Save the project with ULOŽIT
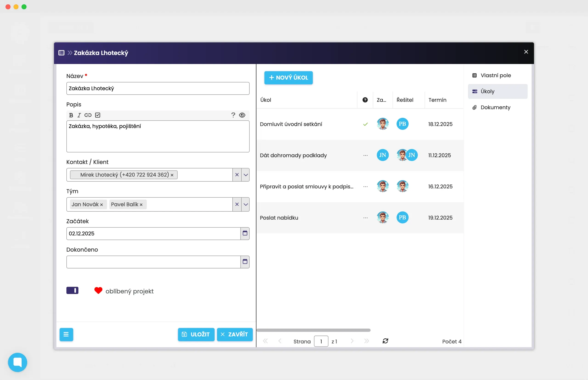The image size is (588, 380). click(x=196, y=334)
